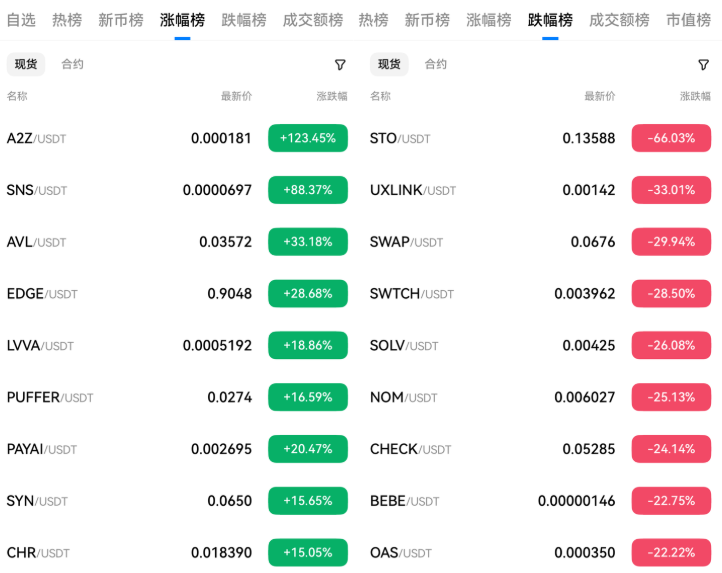Click the +123.45% badge for A2Z
722x573 pixels.
click(308, 138)
